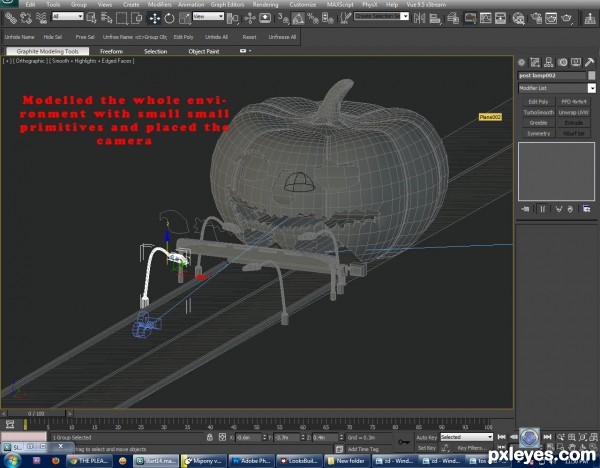
Task: Toggle the Angle Snap button
Action: pos(298,18)
